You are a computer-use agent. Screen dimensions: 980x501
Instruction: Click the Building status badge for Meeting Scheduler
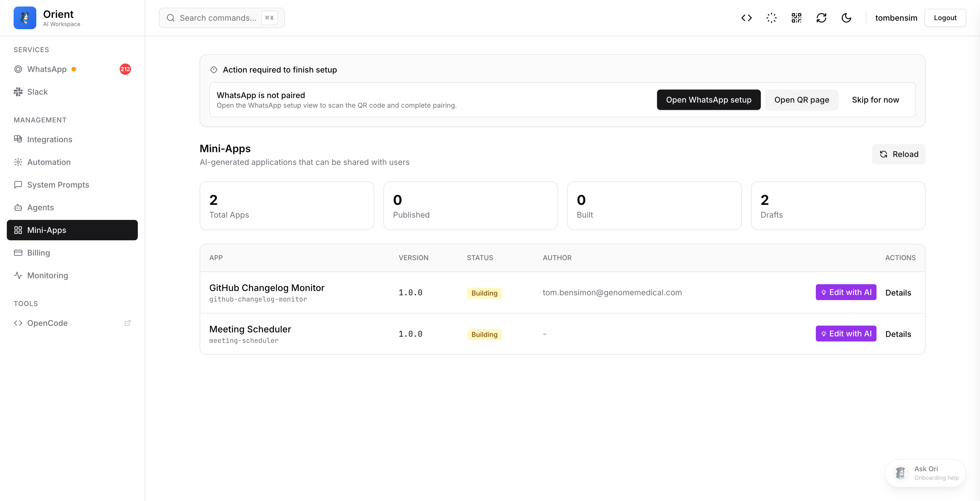484,334
